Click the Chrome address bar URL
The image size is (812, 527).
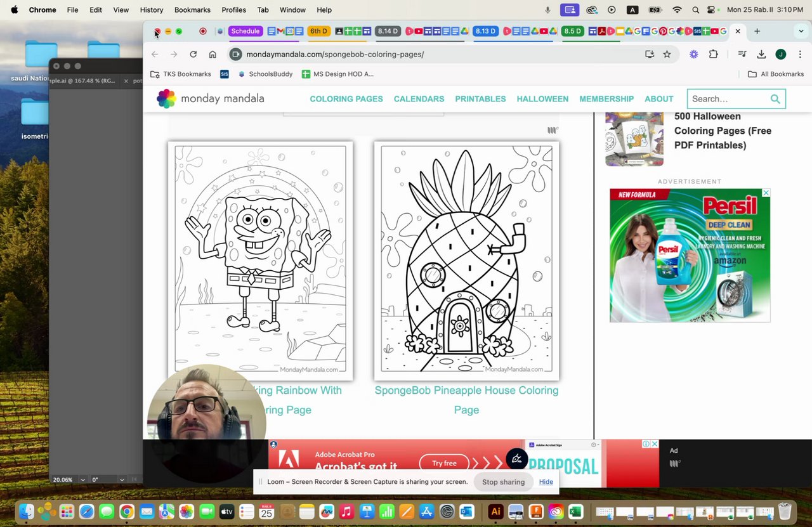[335, 55]
